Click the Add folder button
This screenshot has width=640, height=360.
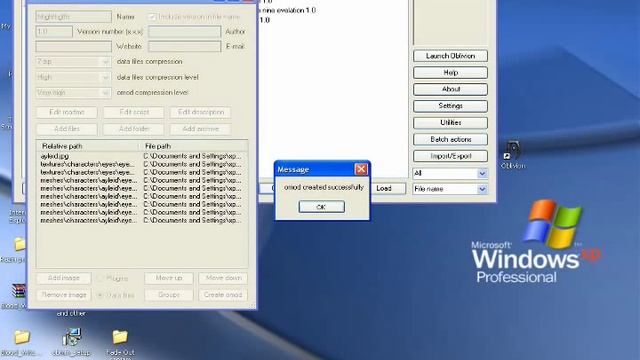pos(134,129)
